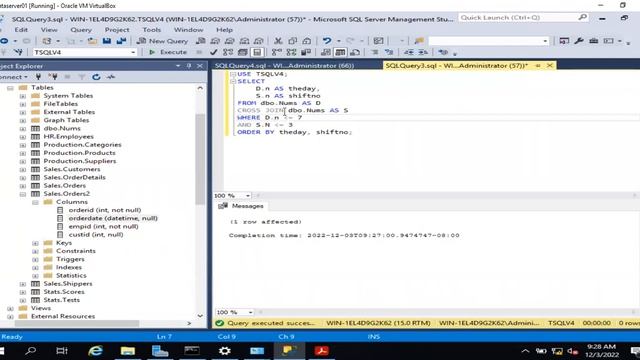Toggle Include Client Statistics icon
Viewport: 640px width, 360px height.
coord(306,52)
